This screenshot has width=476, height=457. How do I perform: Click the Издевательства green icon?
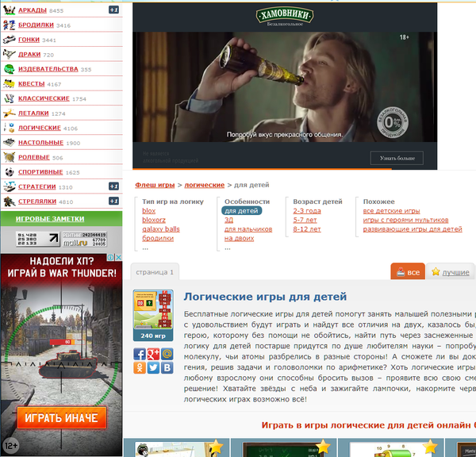click(9, 69)
